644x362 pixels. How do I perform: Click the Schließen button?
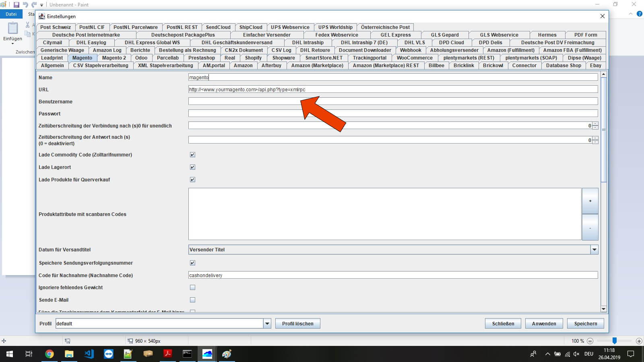click(503, 324)
